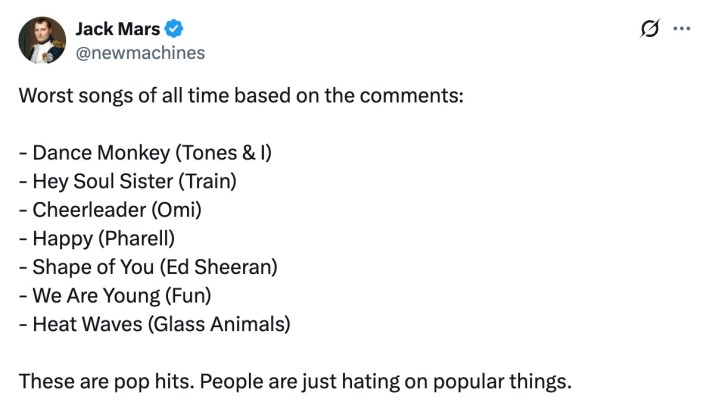
Task: Click the 'Cheerleader (Omi)' line
Action: (110, 211)
